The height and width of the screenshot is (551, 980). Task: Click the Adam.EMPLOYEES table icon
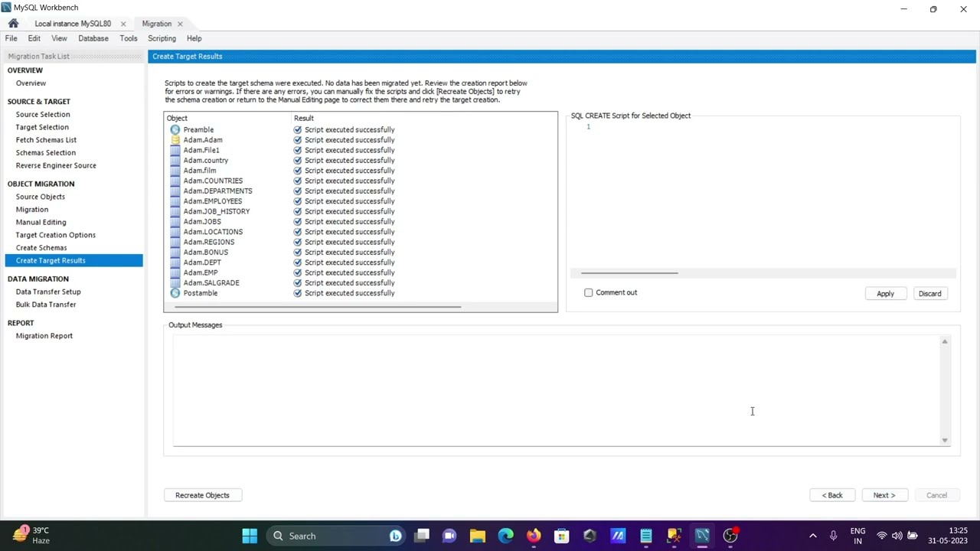point(175,201)
